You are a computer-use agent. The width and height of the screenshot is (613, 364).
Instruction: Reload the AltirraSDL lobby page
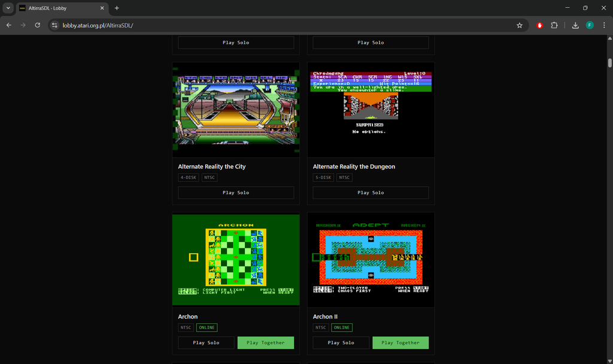click(38, 25)
